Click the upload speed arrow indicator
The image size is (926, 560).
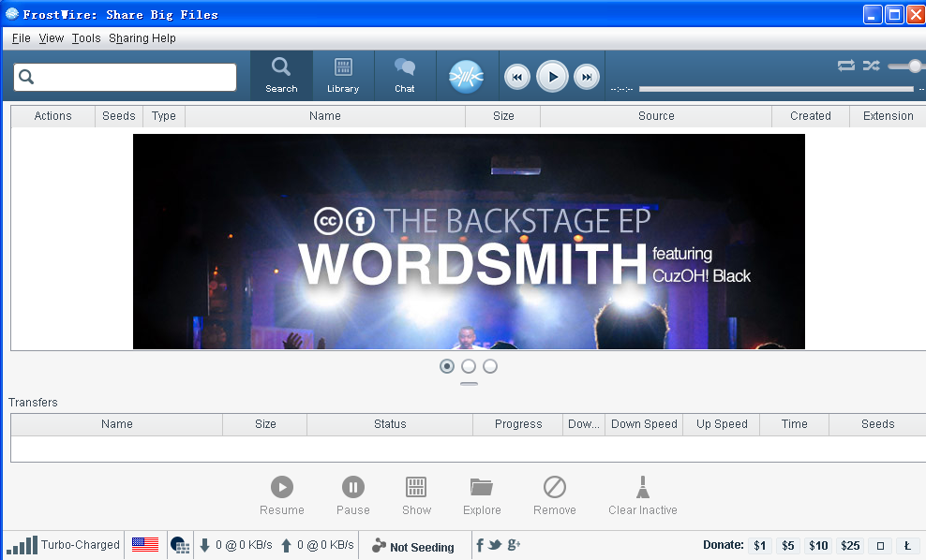pos(287,545)
